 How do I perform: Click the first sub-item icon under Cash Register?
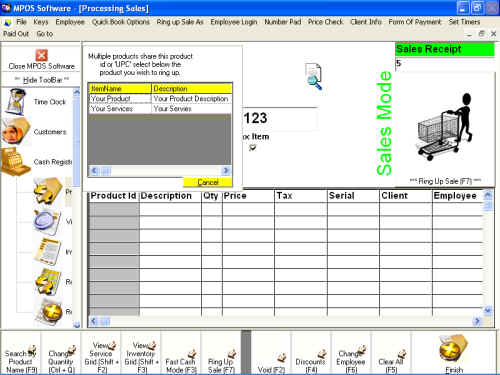point(48,191)
